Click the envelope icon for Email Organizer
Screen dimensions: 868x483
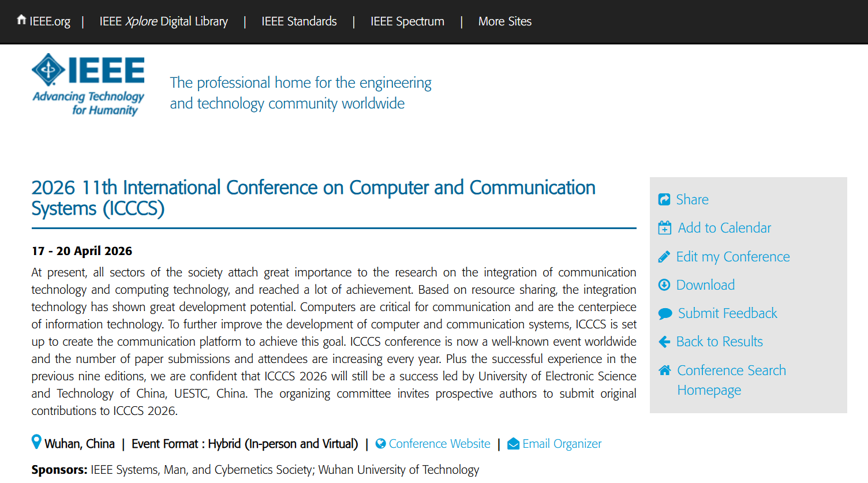[x=513, y=444]
